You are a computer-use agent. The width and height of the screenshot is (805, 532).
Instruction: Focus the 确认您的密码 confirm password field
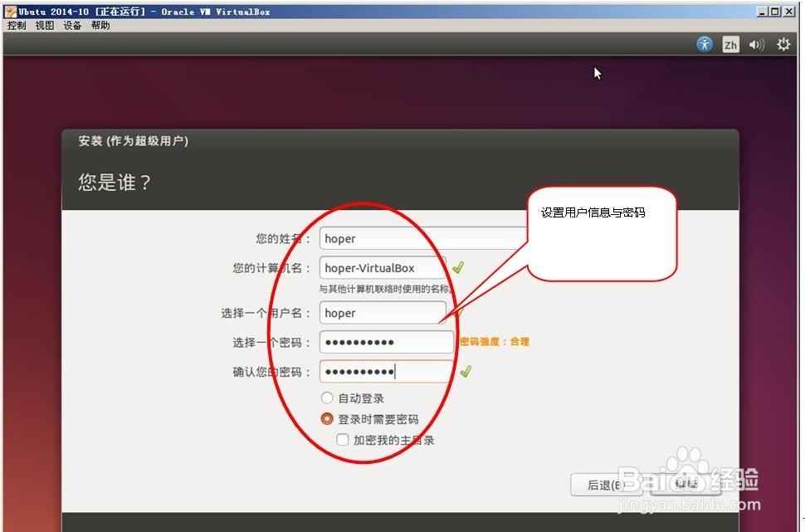[387, 371]
